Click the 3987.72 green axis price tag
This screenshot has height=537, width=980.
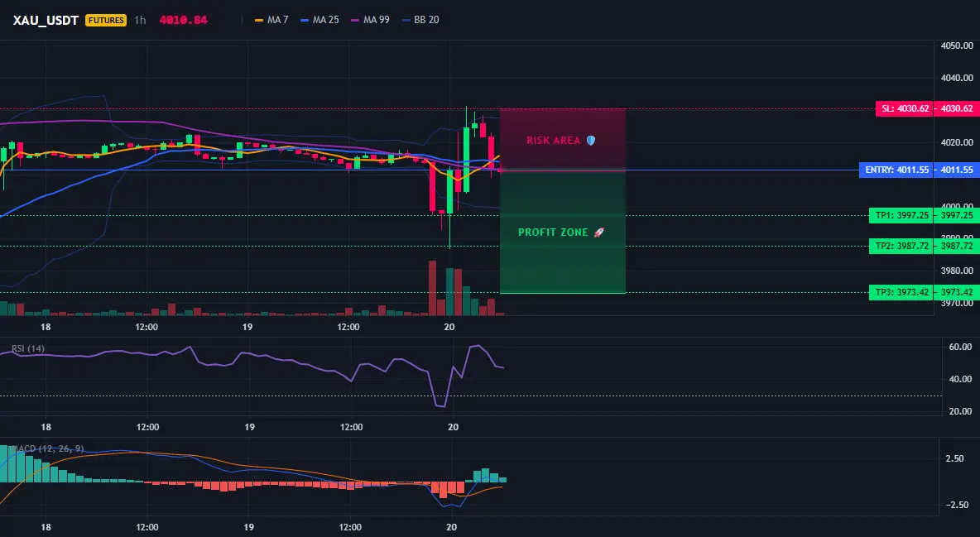click(x=957, y=247)
